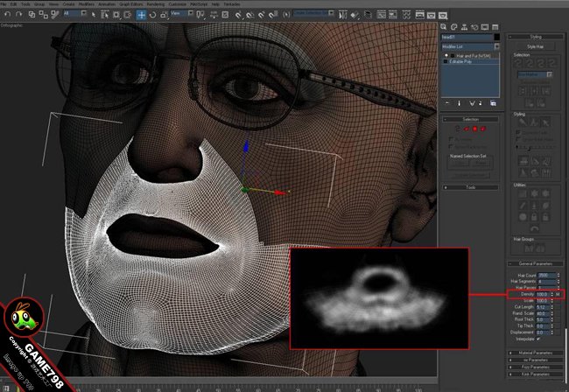Click the Render Production teapot icon
569x392 pixels.
pyautogui.click(x=443, y=15)
